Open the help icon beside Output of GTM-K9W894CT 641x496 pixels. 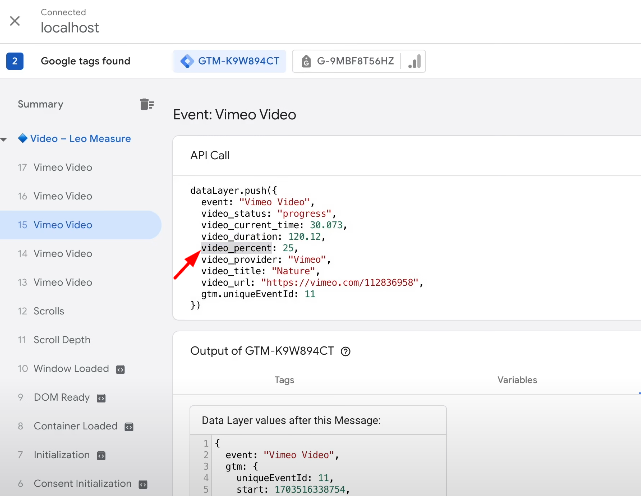tap(345, 351)
